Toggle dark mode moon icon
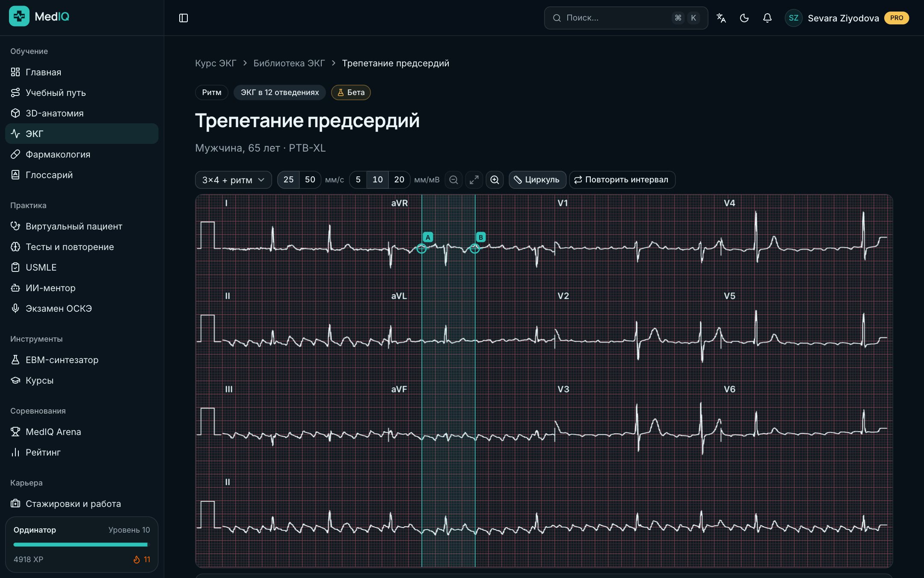924x578 pixels. click(x=744, y=18)
